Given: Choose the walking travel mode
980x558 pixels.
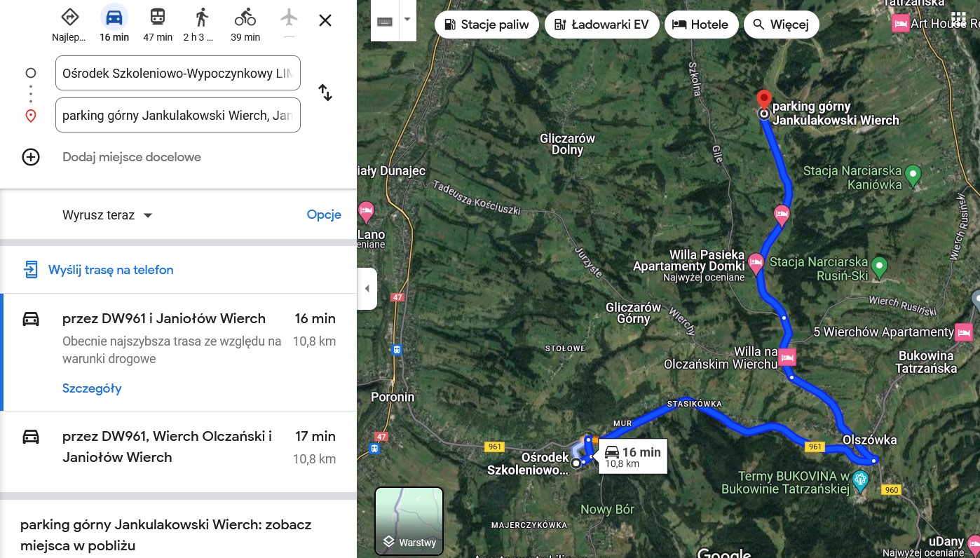Looking at the screenshot, I should (202, 17).
